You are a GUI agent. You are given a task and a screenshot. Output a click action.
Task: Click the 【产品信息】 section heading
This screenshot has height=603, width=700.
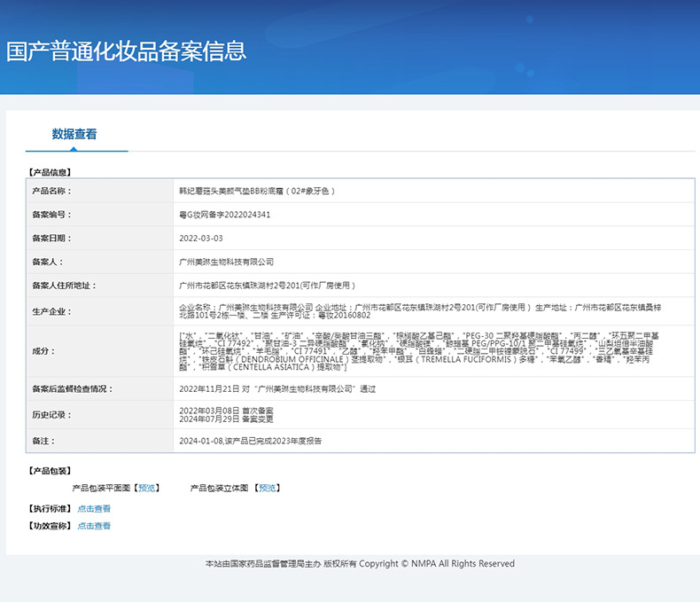pos(50,172)
